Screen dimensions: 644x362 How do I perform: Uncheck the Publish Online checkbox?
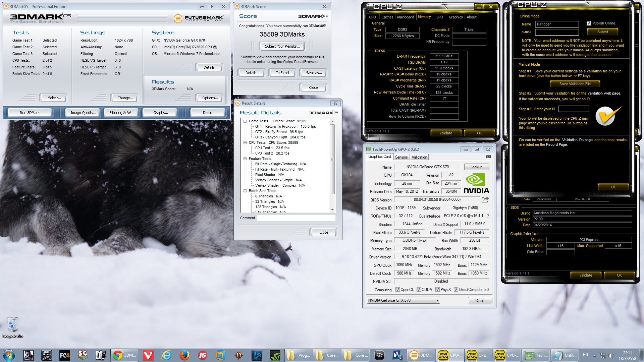[x=589, y=23]
